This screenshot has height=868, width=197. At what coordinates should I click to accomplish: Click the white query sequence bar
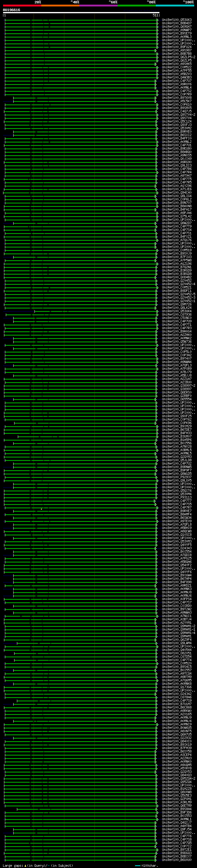tap(81, 13)
